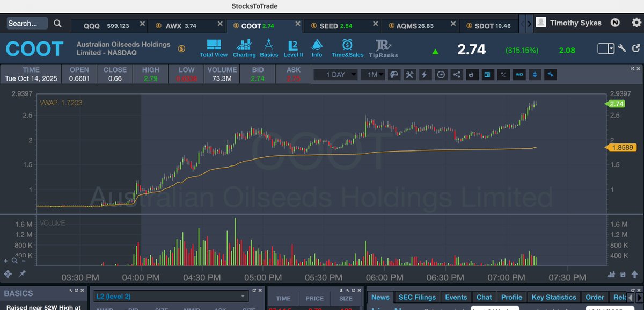Open the Level II window
The image size is (644, 310).
coord(293,48)
